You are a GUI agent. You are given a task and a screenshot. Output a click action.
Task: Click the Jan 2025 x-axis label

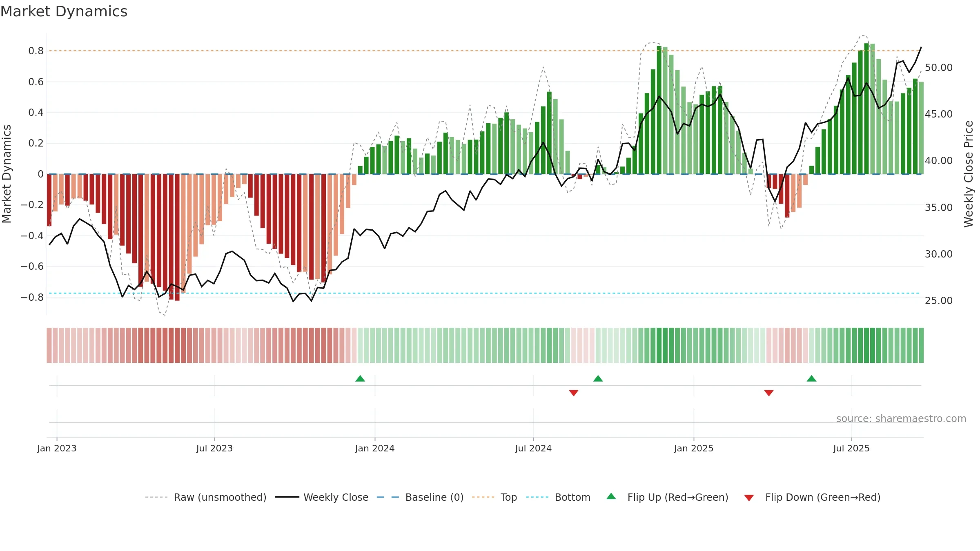coord(694,448)
